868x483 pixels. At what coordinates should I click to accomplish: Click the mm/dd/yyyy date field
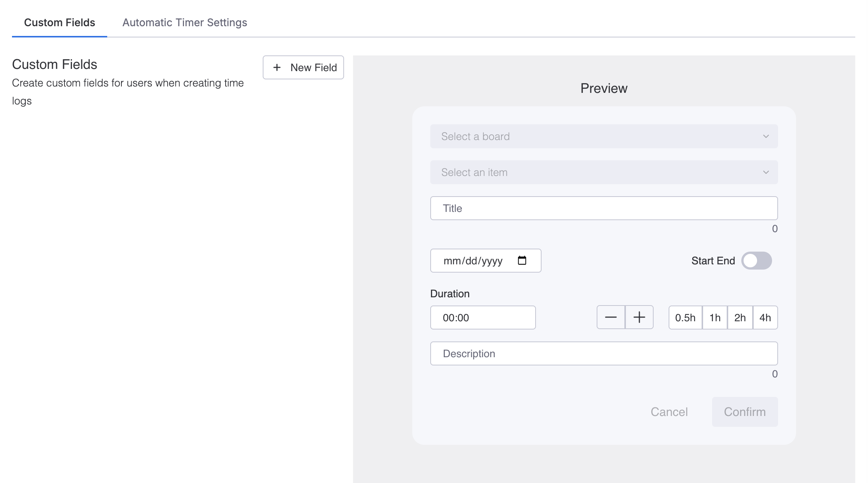[x=485, y=261]
